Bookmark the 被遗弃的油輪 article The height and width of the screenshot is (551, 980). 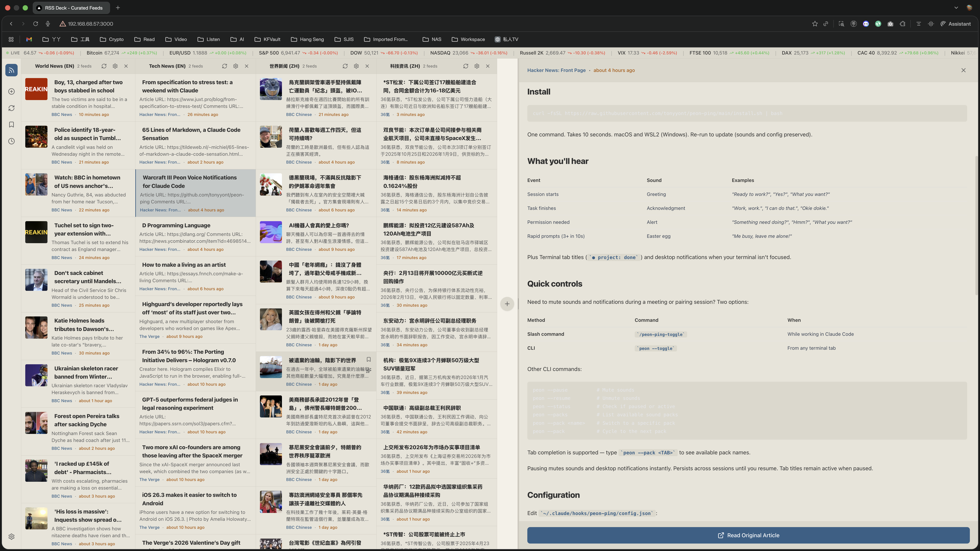coord(368,359)
